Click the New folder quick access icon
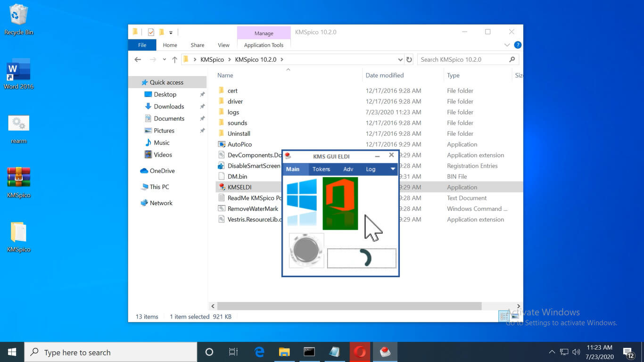This screenshot has width=644, height=362. 161,32
